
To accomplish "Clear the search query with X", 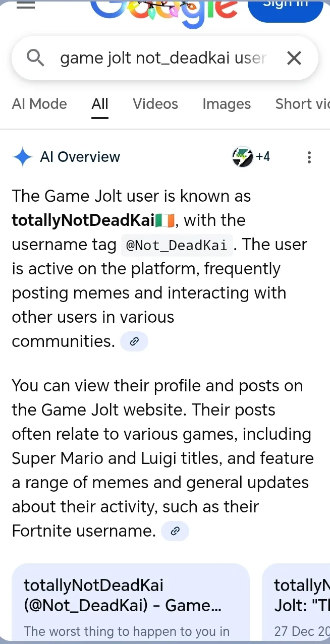I will coord(294,58).
